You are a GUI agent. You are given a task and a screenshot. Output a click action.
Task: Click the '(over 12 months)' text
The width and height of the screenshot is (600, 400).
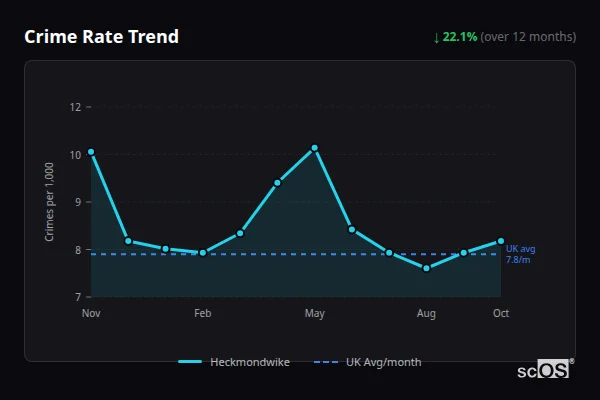pyautogui.click(x=528, y=37)
